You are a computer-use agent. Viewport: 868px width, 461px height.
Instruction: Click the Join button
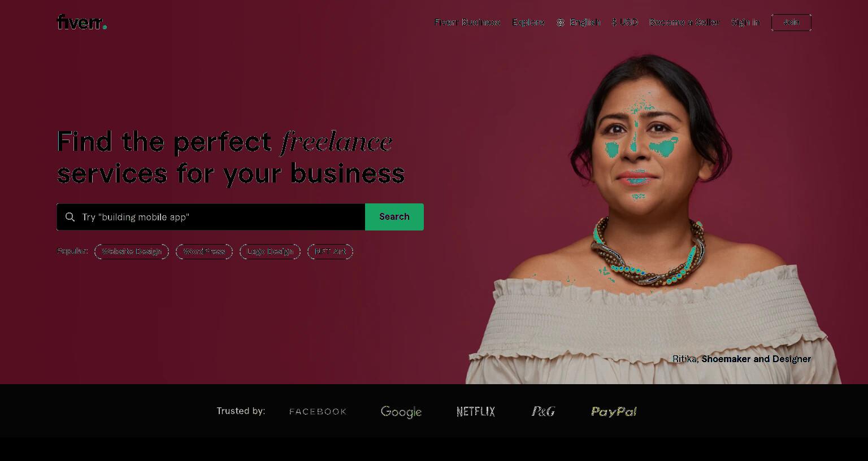pos(791,23)
